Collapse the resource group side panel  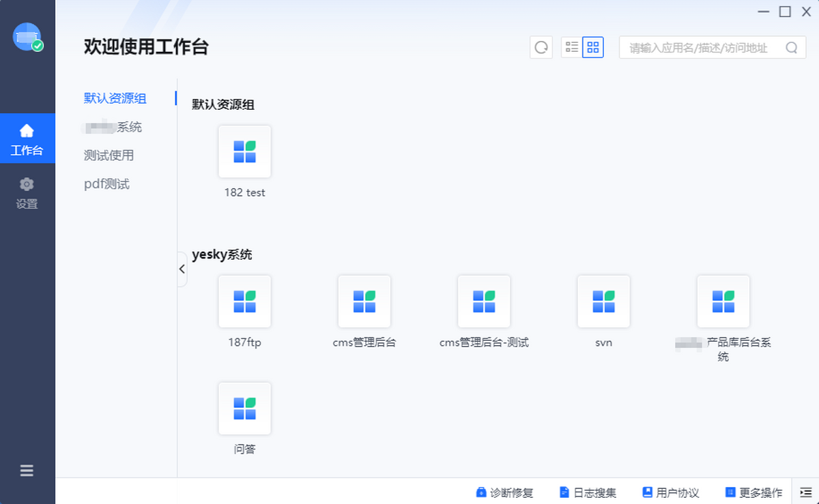pos(182,269)
